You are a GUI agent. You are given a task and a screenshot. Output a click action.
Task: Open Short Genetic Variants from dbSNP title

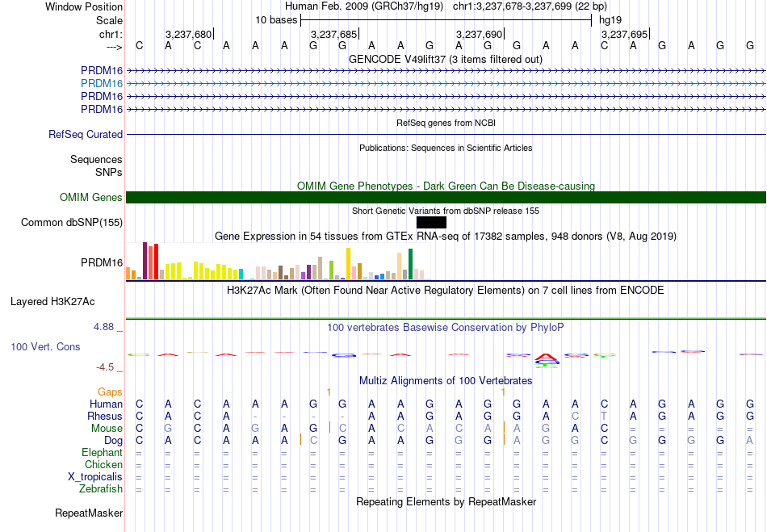(x=446, y=211)
